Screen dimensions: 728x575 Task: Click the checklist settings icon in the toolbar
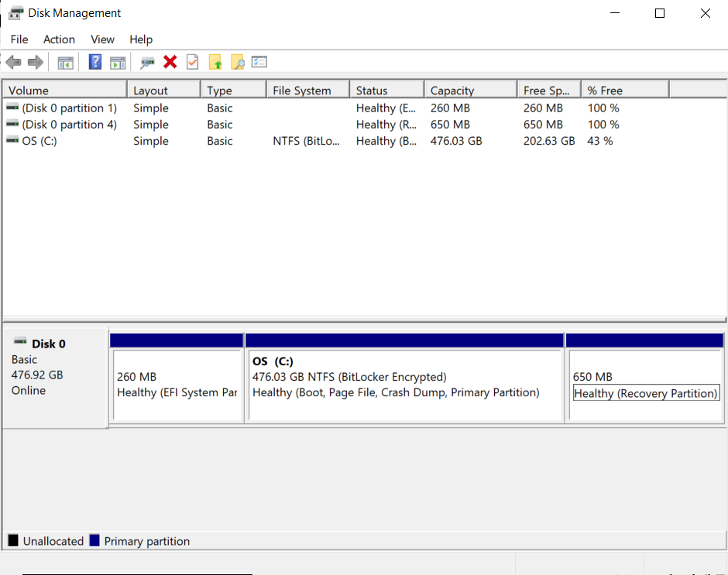coord(259,63)
